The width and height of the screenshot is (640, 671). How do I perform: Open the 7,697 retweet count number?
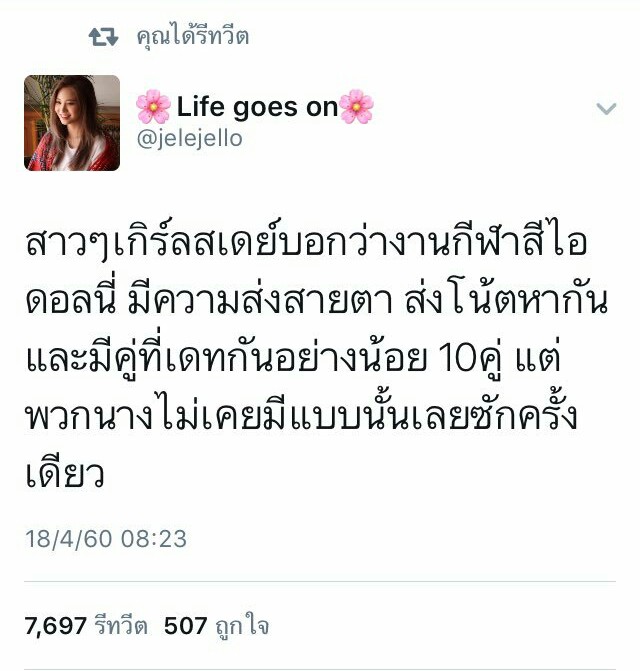click(x=56, y=626)
